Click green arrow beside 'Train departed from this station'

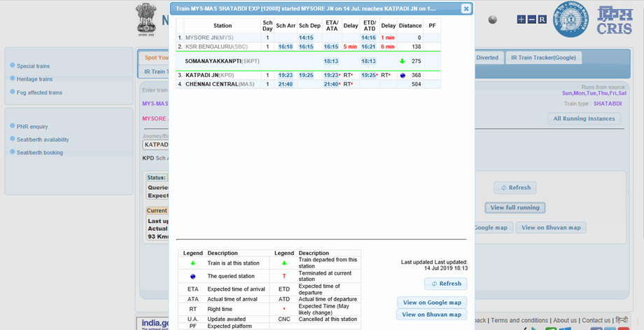pyautogui.click(x=283, y=263)
